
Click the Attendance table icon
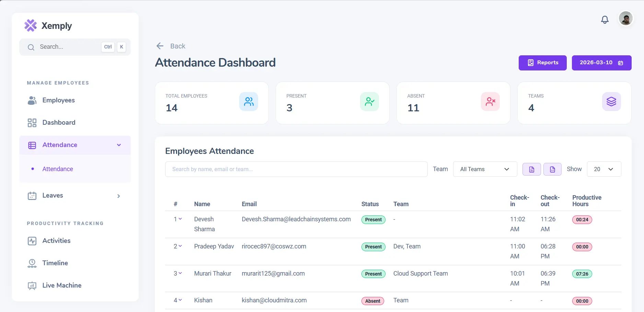pos(32,145)
